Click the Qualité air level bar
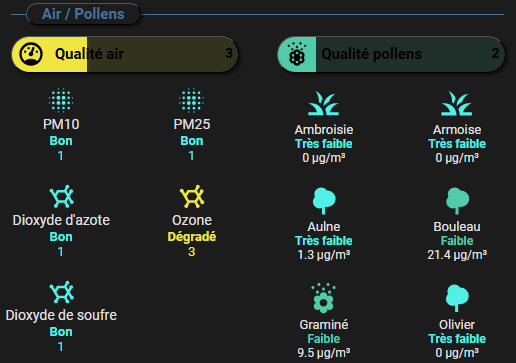The height and width of the screenshot is (363, 516). tap(125, 54)
